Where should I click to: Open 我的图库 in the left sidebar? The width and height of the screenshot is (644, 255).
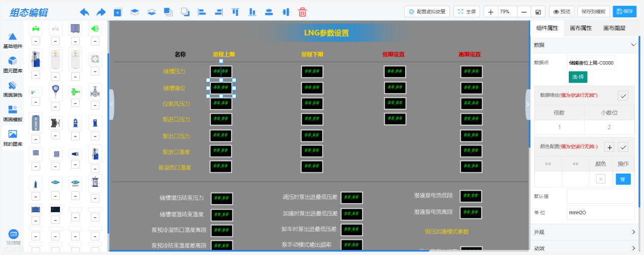point(13,138)
